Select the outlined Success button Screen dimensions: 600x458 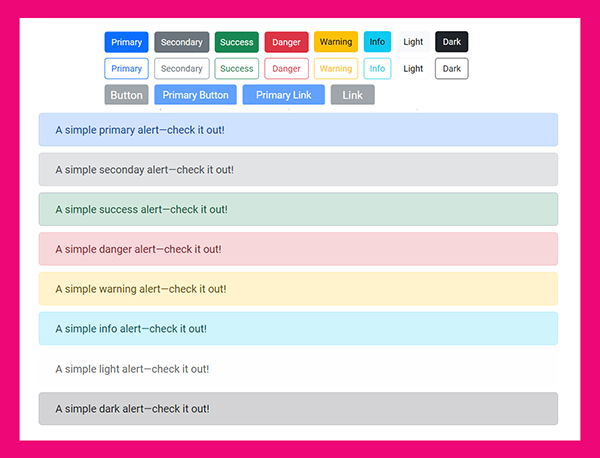237,69
